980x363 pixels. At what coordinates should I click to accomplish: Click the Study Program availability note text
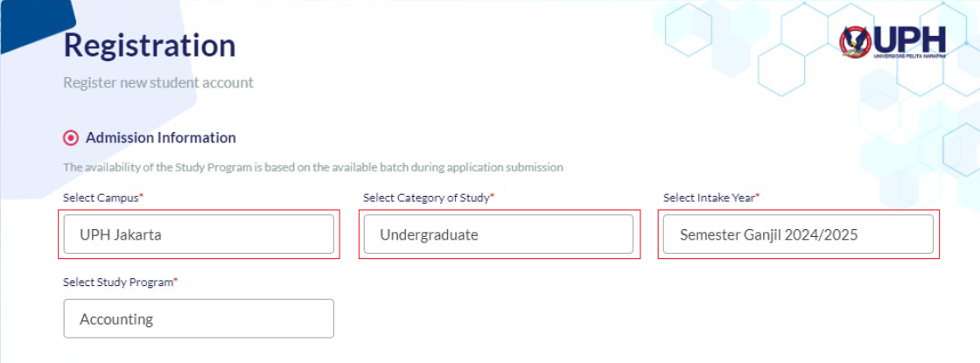[x=313, y=167]
